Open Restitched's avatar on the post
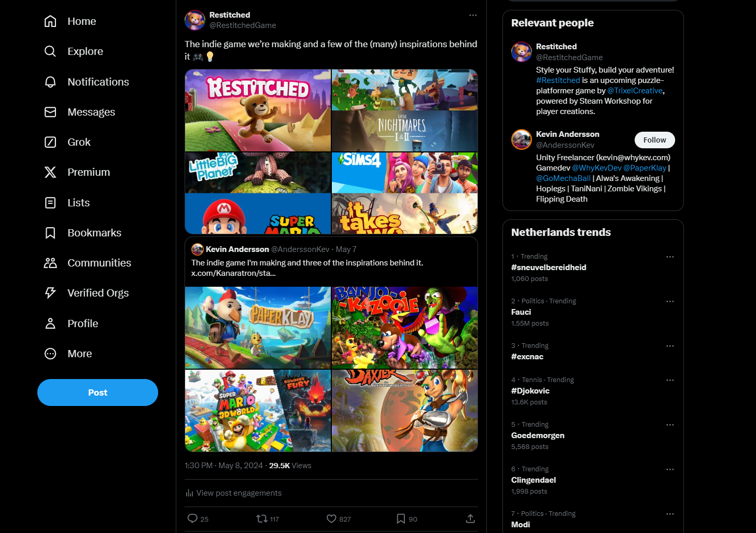Viewport: 756px width, 533px height. pos(195,20)
